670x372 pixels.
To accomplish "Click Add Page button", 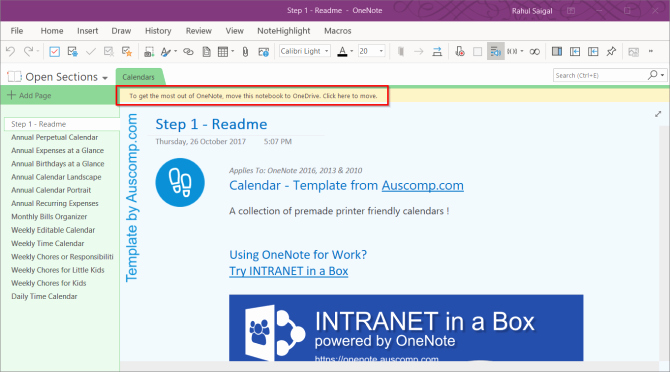I will click(29, 95).
